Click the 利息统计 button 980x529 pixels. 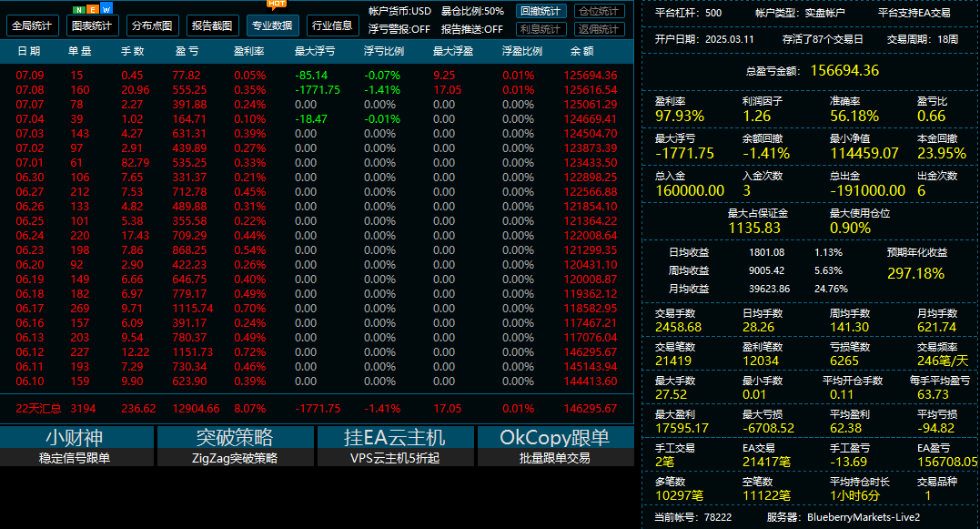541,29
